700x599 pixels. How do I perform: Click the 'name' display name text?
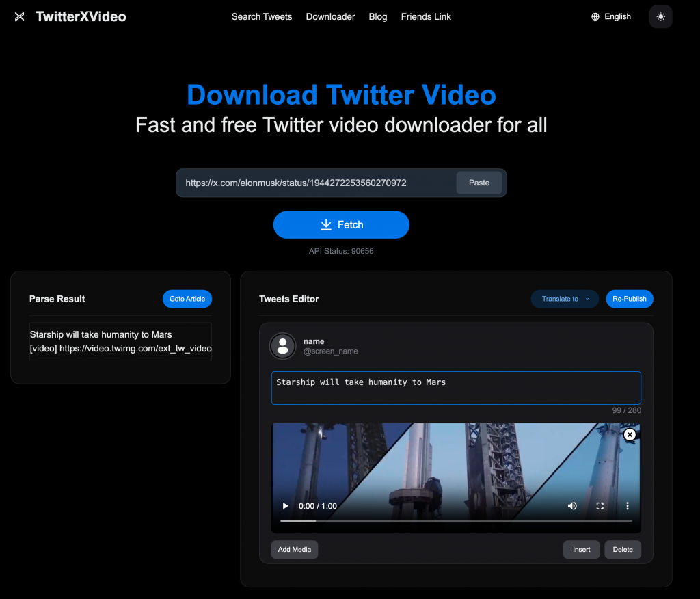tap(314, 341)
